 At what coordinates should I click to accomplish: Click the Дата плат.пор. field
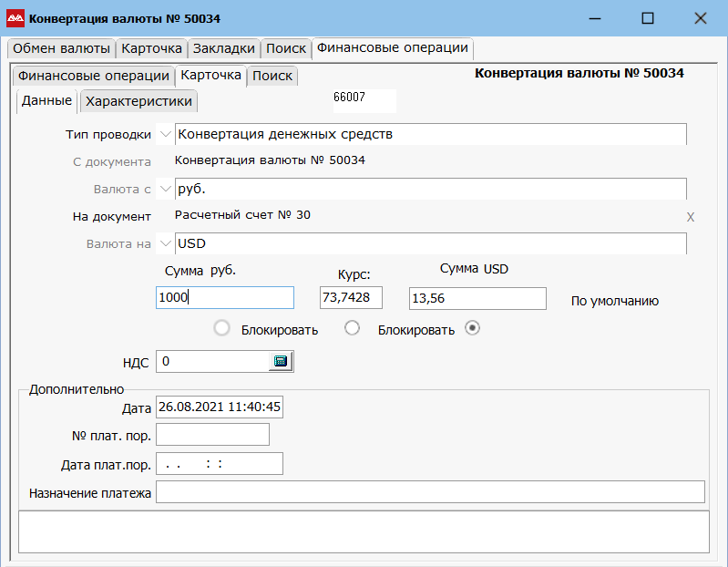click(x=220, y=463)
